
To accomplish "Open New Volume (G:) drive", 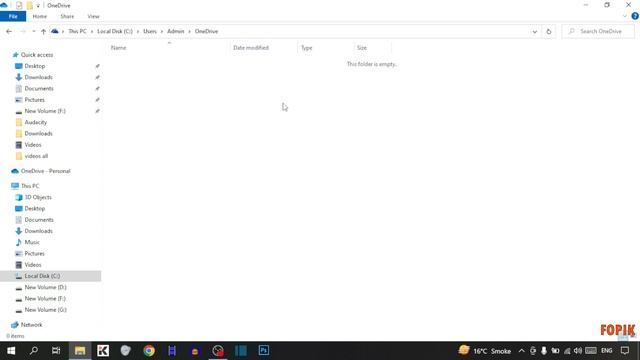I will (x=45, y=310).
